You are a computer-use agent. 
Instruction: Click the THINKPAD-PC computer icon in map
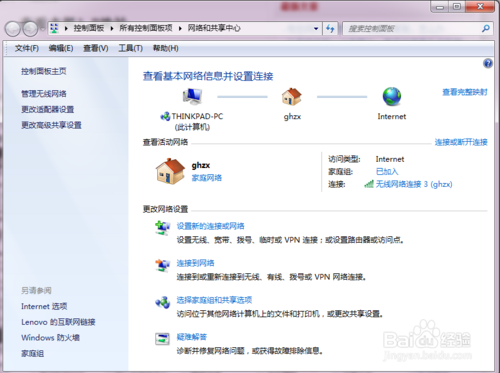[x=192, y=96]
